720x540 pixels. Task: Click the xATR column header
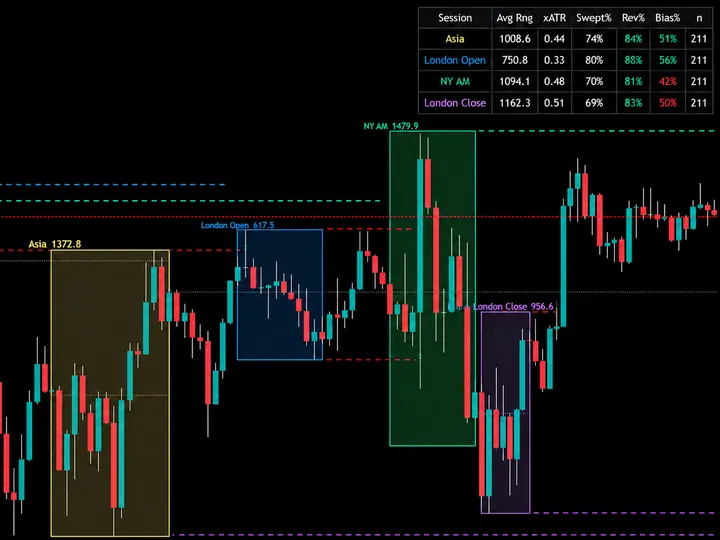[554, 18]
